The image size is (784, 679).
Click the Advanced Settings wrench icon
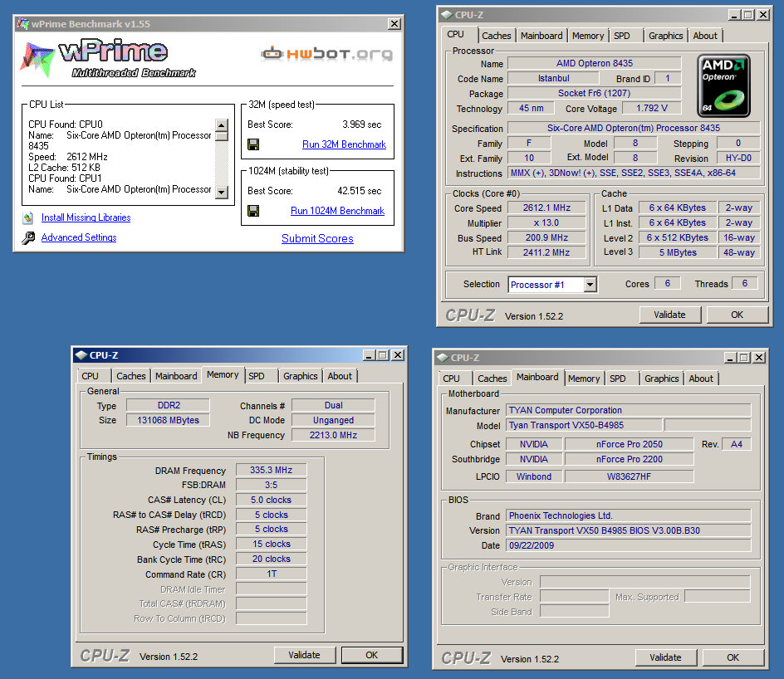[x=28, y=238]
